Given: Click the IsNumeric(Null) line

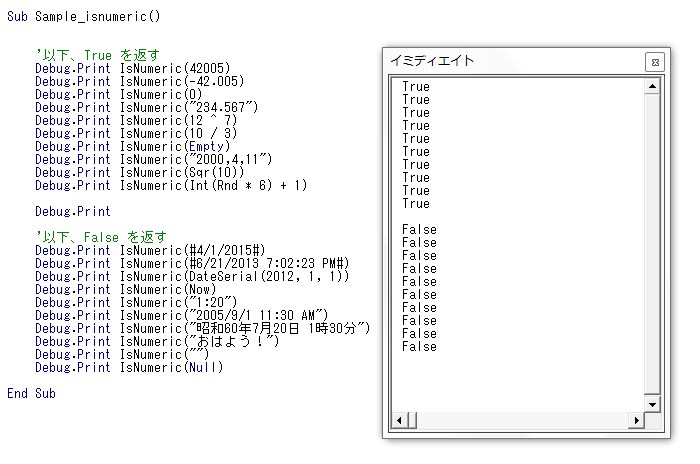Looking at the screenshot, I should pyautogui.click(x=129, y=367).
